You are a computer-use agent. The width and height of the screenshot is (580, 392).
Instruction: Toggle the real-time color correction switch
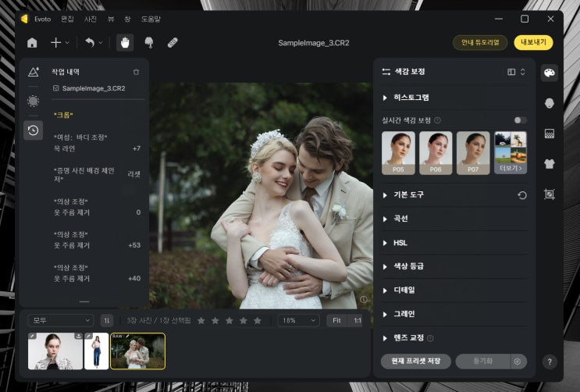[x=520, y=120]
